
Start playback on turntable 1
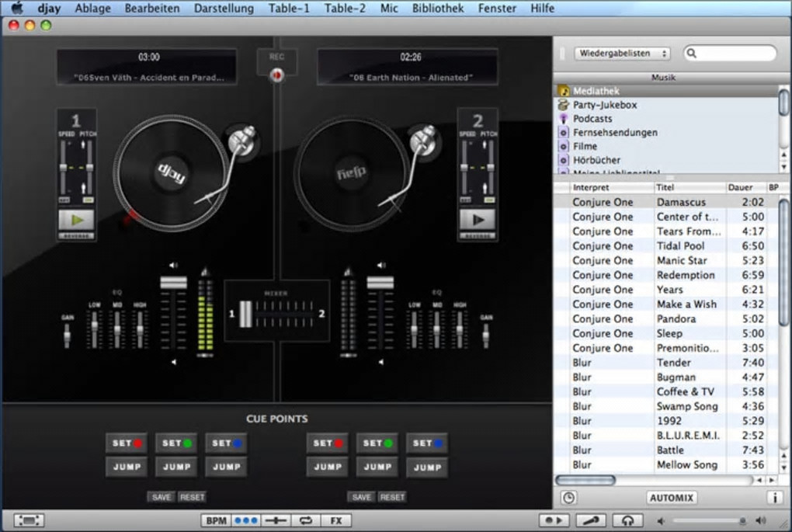tap(76, 220)
